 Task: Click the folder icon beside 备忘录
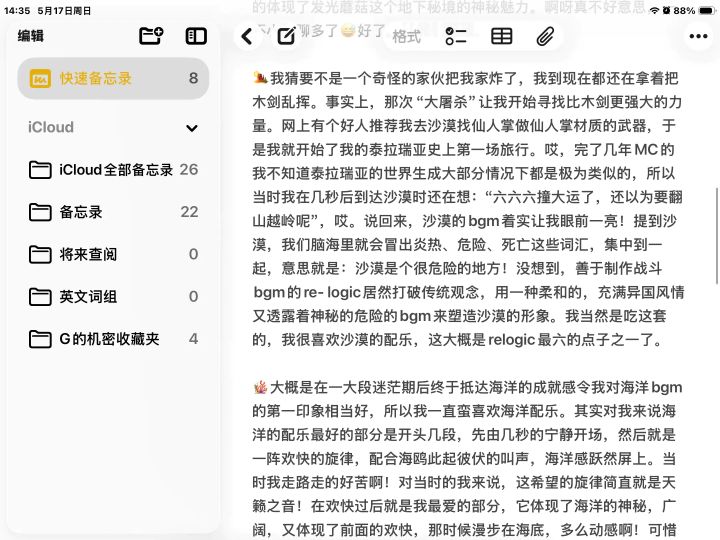[x=40, y=212]
